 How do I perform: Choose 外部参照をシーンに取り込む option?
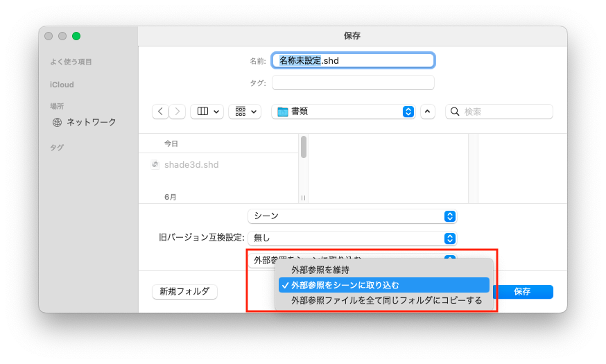point(345,285)
